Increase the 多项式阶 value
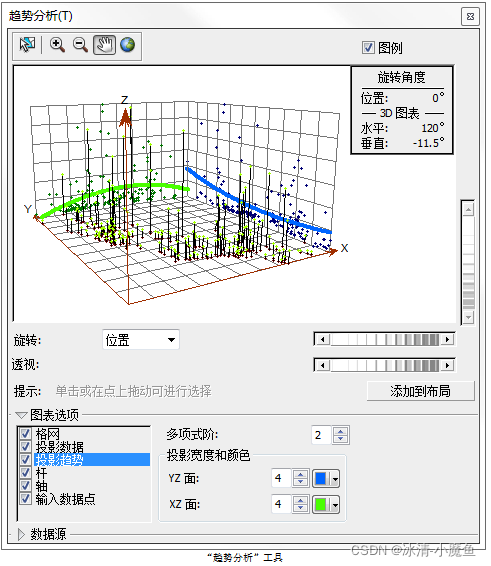 click(340, 431)
